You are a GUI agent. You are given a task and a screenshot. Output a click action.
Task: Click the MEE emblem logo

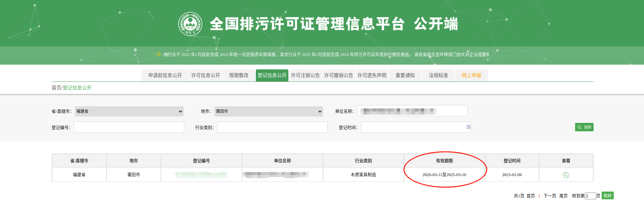point(190,24)
